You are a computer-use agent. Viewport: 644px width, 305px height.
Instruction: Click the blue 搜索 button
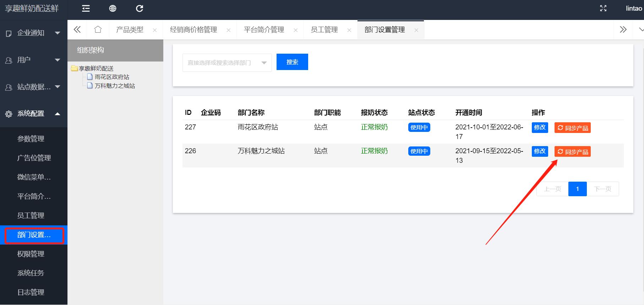(292, 62)
